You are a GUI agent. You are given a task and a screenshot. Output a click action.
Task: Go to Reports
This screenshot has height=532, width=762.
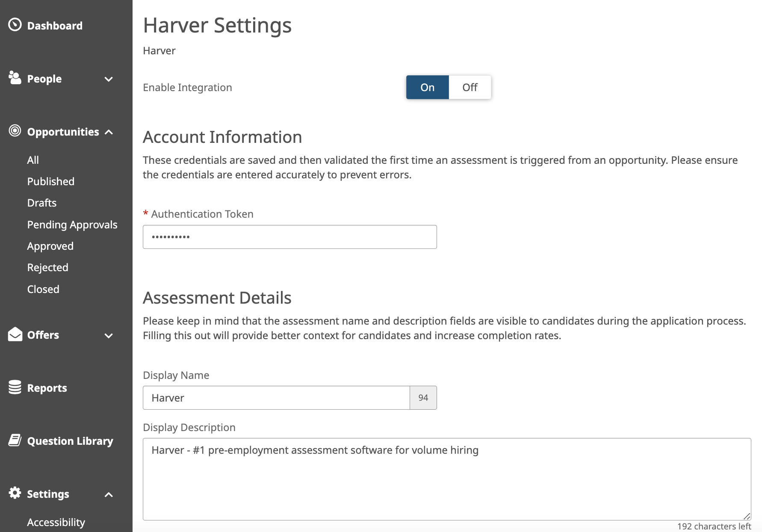click(47, 388)
